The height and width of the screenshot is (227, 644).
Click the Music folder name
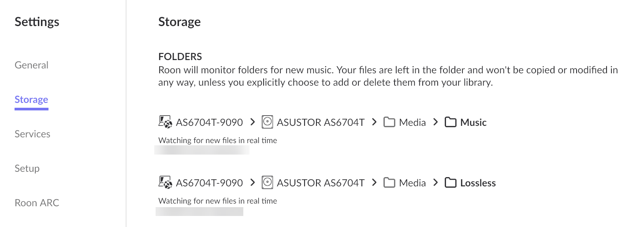click(x=473, y=122)
